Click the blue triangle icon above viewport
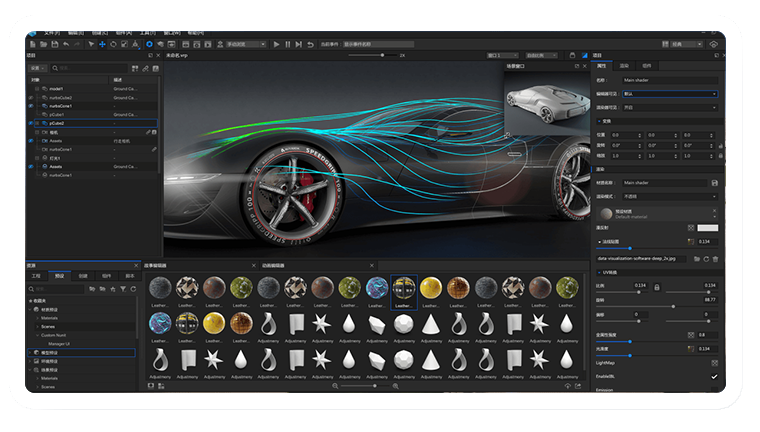The image size is (760, 432). point(584,55)
